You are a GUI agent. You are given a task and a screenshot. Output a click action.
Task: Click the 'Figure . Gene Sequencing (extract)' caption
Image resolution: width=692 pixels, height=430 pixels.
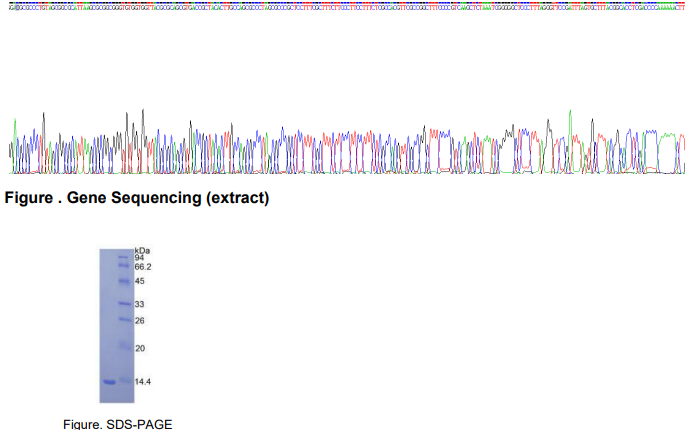tap(137, 198)
